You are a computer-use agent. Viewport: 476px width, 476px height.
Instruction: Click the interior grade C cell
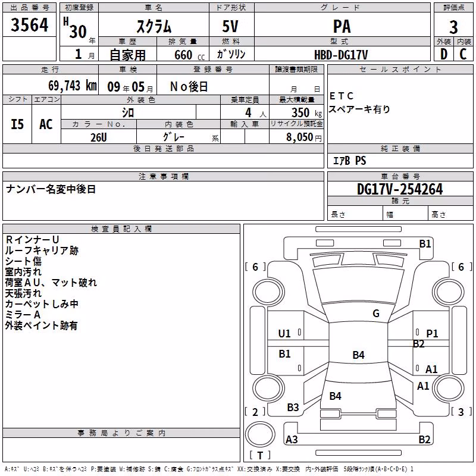coord(464,54)
